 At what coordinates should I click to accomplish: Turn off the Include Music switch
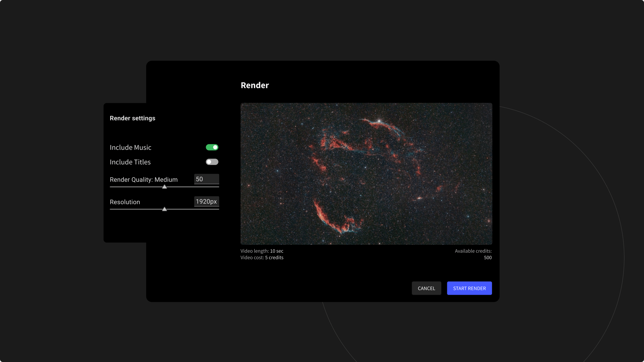click(212, 147)
